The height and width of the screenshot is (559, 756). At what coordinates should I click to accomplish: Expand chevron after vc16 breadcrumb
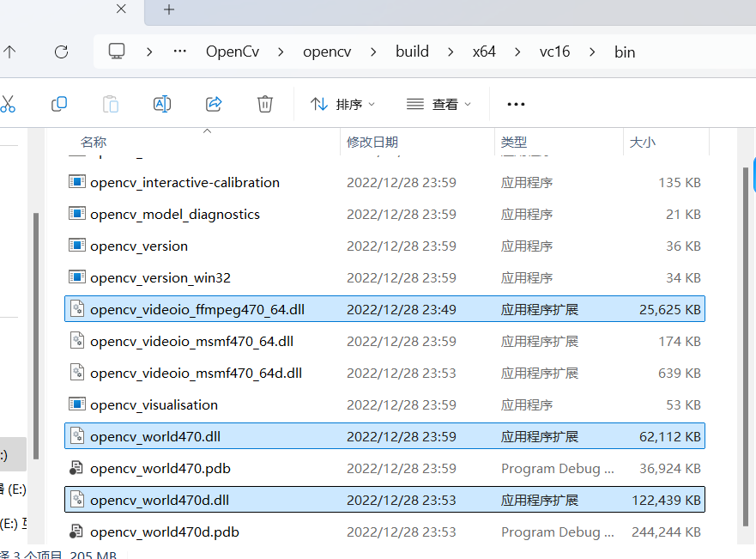pyautogui.click(x=592, y=52)
